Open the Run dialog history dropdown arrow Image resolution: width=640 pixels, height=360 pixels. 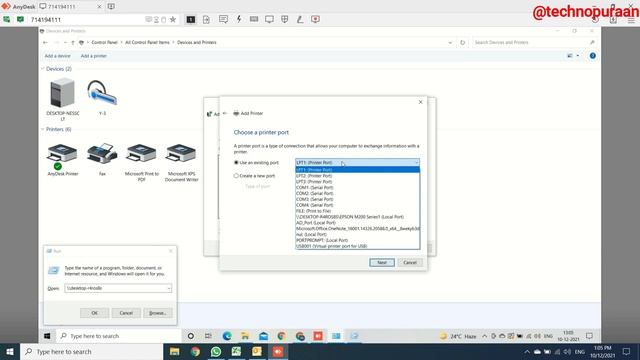(x=169, y=288)
